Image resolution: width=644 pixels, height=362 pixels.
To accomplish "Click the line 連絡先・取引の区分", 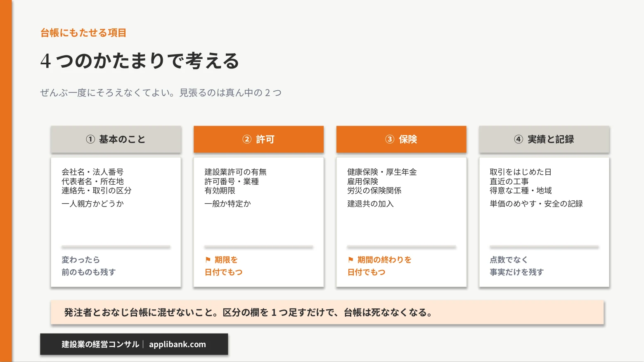I will pyautogui.click(x=97, y=190).
